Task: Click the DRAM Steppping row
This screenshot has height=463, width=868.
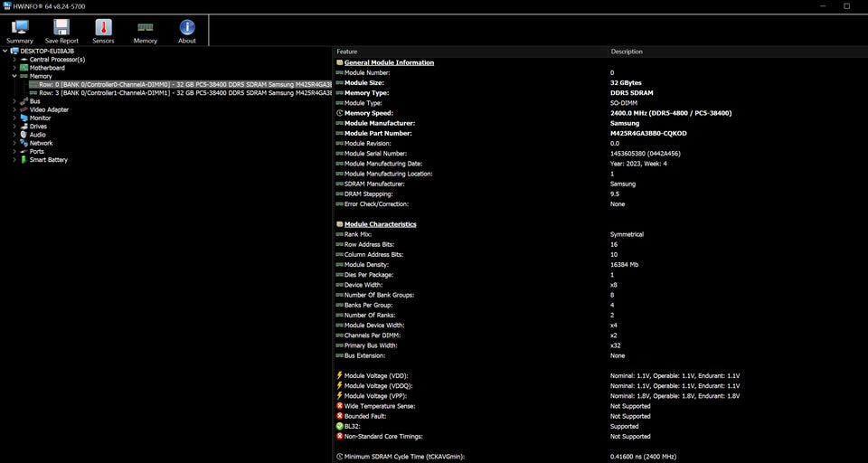Action: [x=600, y=194]
